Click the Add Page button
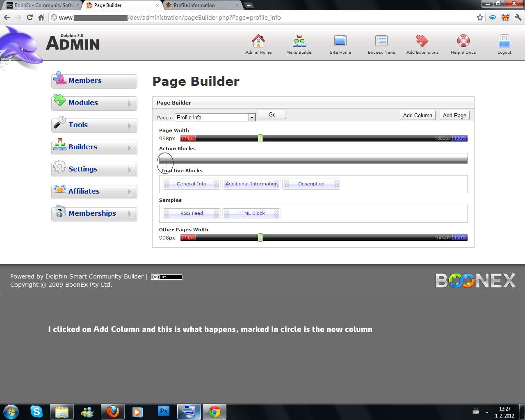The image size is (525, 420). (454, 115)
